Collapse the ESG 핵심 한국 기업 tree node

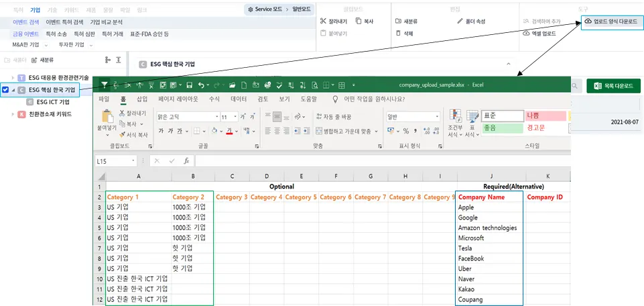click(x=13, y=90)
